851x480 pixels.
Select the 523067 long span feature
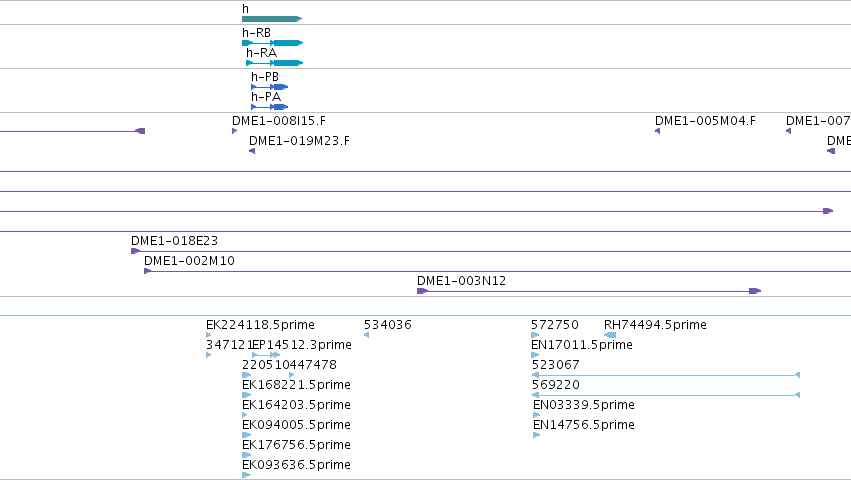(666, 375)
